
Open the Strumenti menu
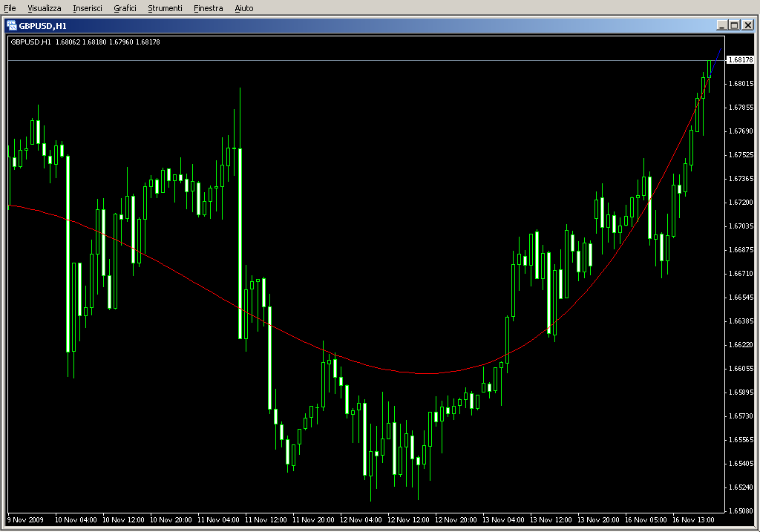166,8
